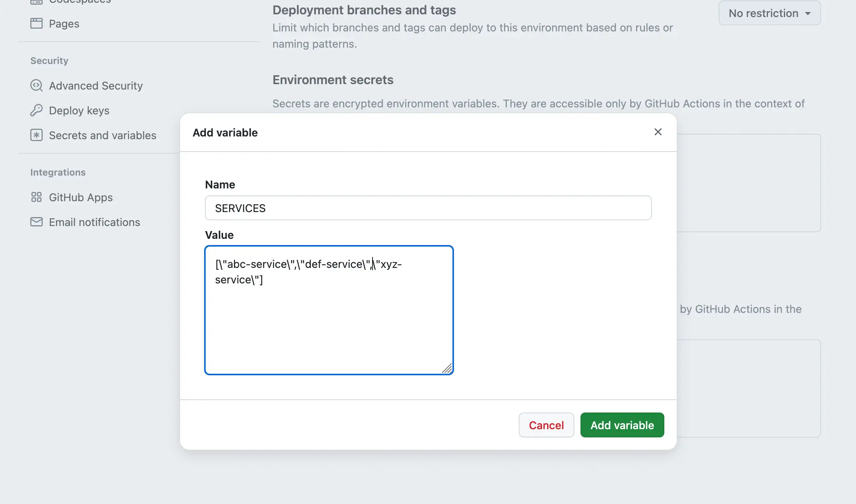Click the GitHub Apps grid icon
The height and width of the screenshot is (504, 856).
tap(36, 197)
